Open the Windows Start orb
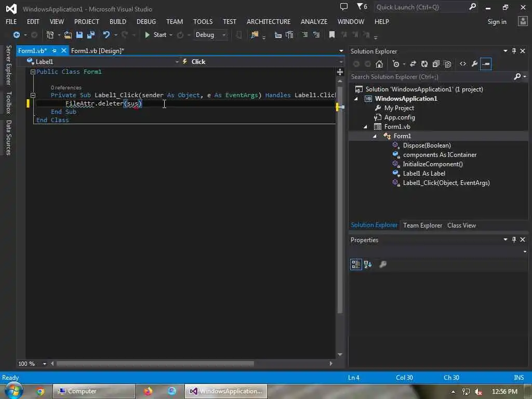Image resolution: width=532 pixels, height=399 pixels. [x=14, y=391]
